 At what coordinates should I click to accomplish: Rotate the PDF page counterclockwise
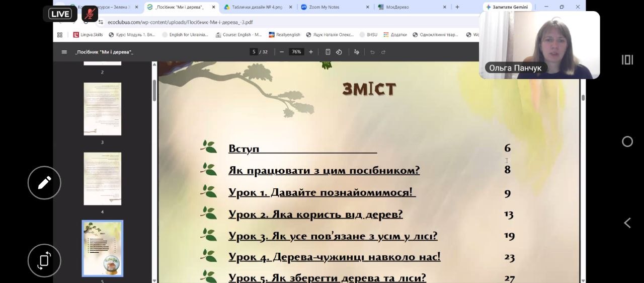339,52
